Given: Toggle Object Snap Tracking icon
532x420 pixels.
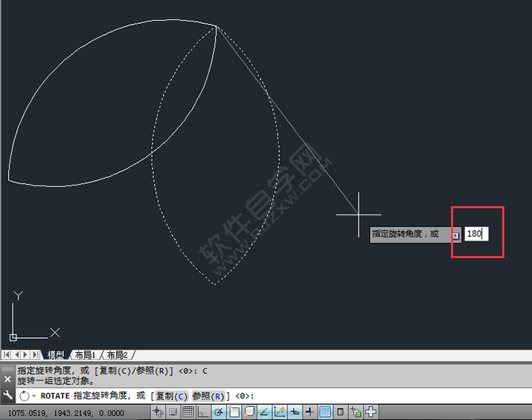Looking at the screenshot, I should pyautogui.click(x=264, y=413).
